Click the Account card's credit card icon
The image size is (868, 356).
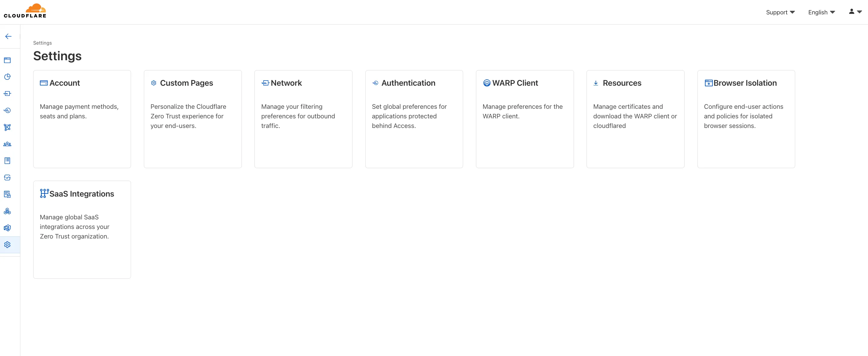(44, 83)
